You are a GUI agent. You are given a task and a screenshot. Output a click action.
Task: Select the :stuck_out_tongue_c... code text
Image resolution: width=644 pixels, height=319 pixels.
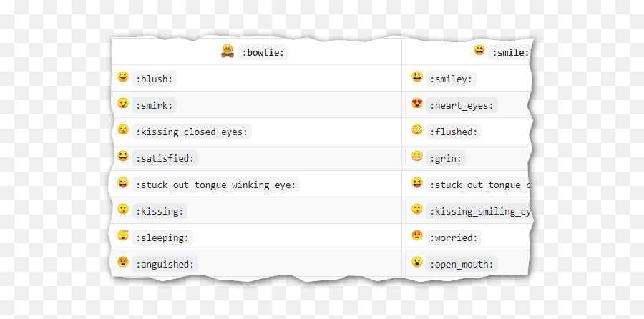479,185
